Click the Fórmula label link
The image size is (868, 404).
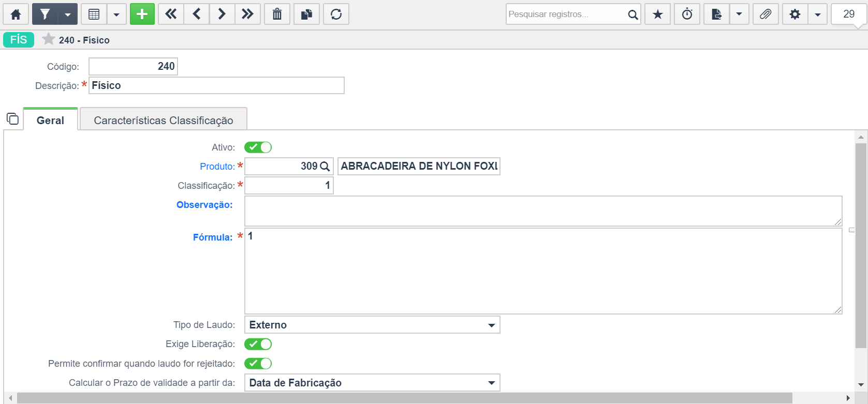(213, 237)
